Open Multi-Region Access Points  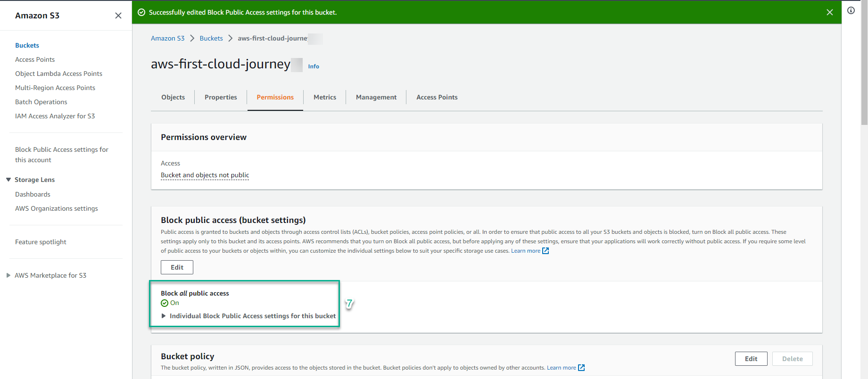click(x=55, y=88)
